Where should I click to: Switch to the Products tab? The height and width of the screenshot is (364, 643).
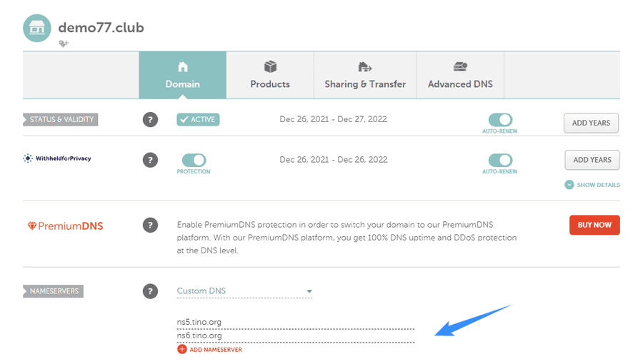click(270, 76)
